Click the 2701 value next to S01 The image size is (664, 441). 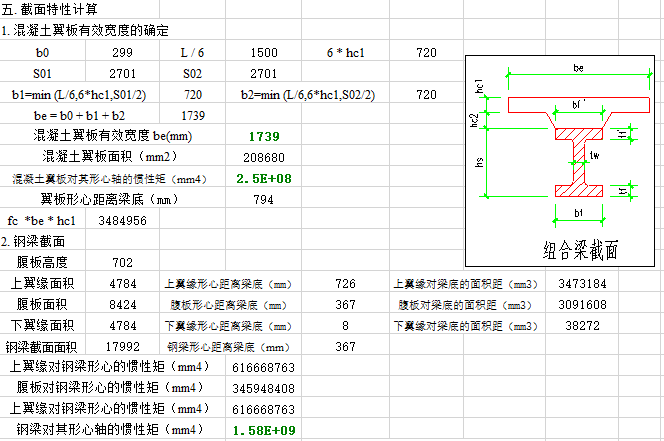click(x=122, y=74)
